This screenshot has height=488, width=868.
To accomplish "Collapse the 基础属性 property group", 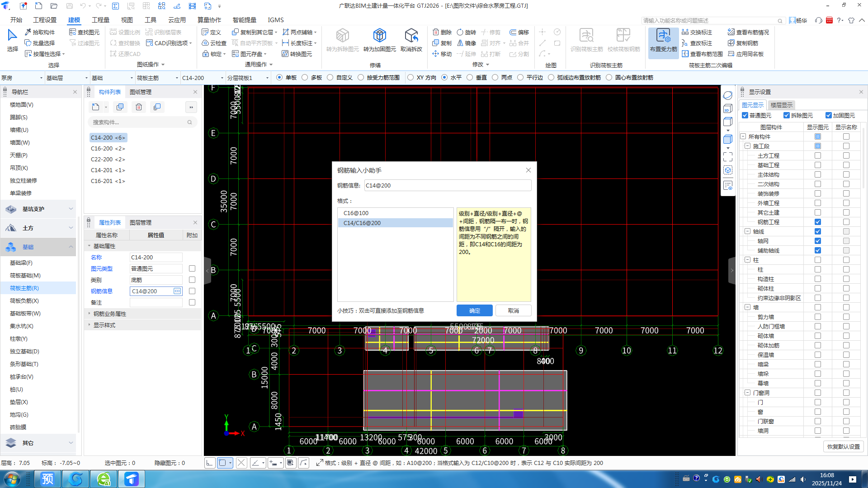I will click(90, 246).
